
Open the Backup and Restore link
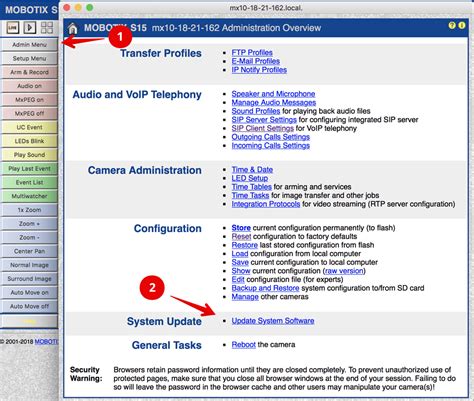265,288
